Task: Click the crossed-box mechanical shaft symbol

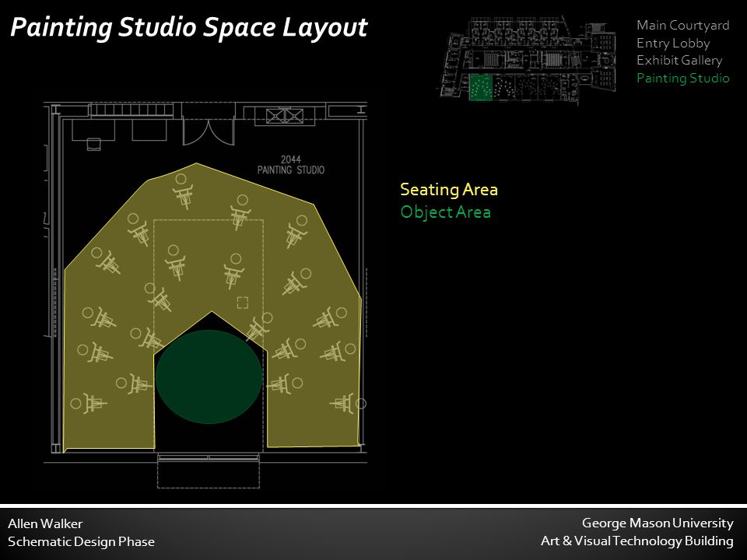Action: (x=285, y=116)
